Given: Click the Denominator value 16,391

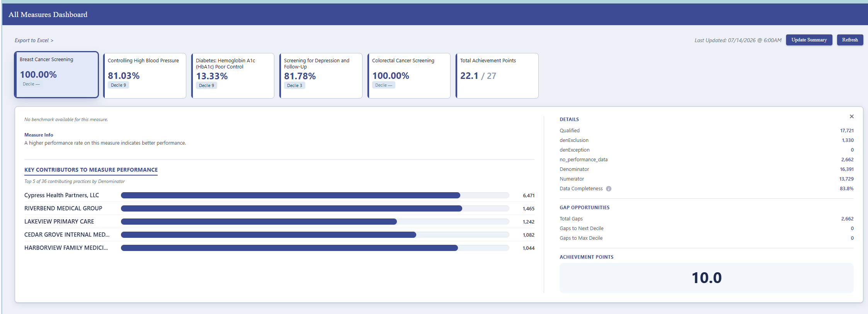Looking at the screenshot, I should click(x=847, y=169).
